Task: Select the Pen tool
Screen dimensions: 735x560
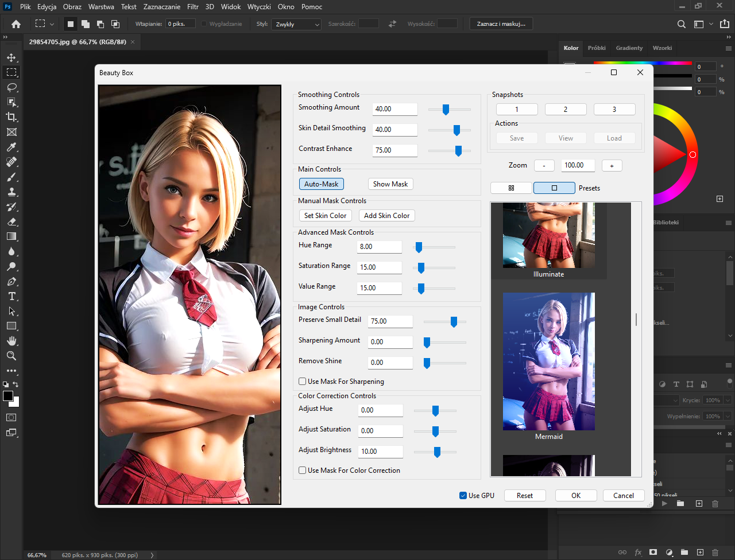Action: pos(11,281)
